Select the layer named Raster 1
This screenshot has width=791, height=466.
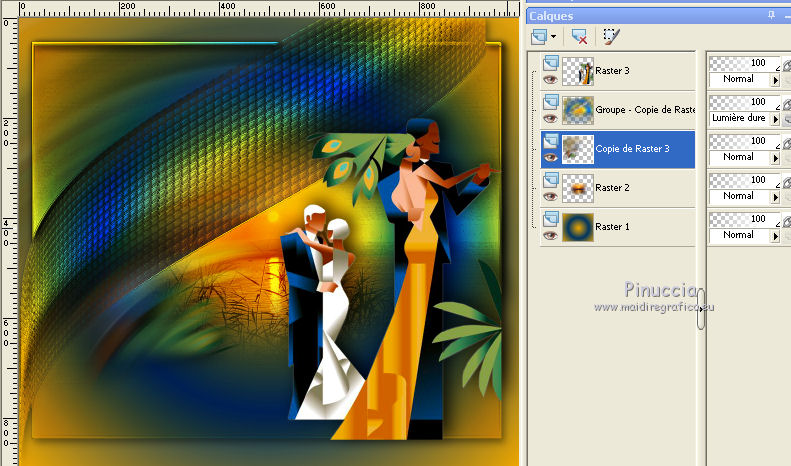[612, 226]
